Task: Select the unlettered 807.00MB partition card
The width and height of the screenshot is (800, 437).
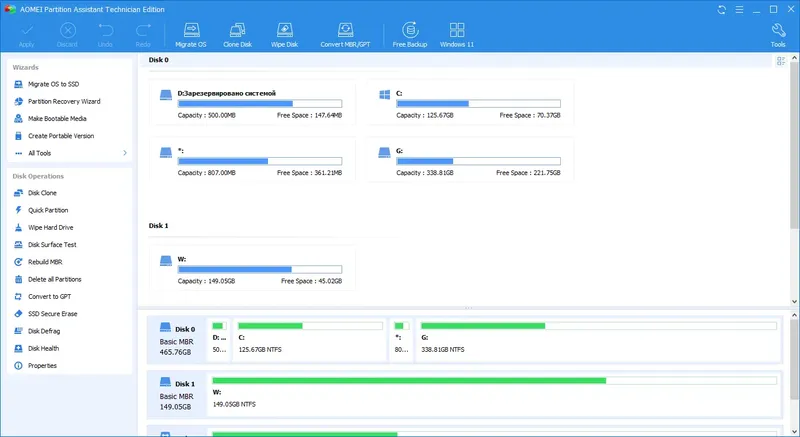Action: 252,160
